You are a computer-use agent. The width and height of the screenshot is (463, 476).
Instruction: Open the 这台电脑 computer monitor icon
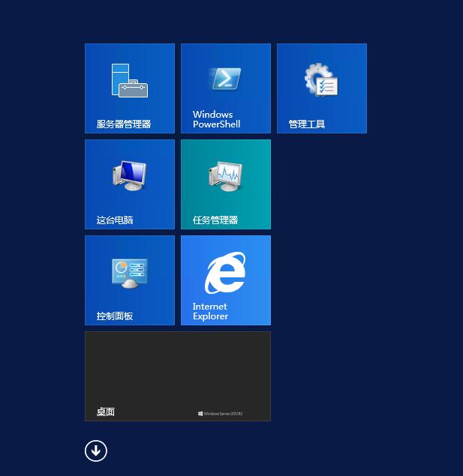(x=129, y=175)
